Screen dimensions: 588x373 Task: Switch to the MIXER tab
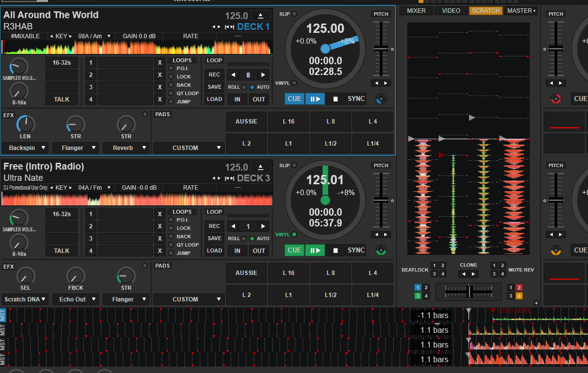pyautogui.click(x=416, y=11)
